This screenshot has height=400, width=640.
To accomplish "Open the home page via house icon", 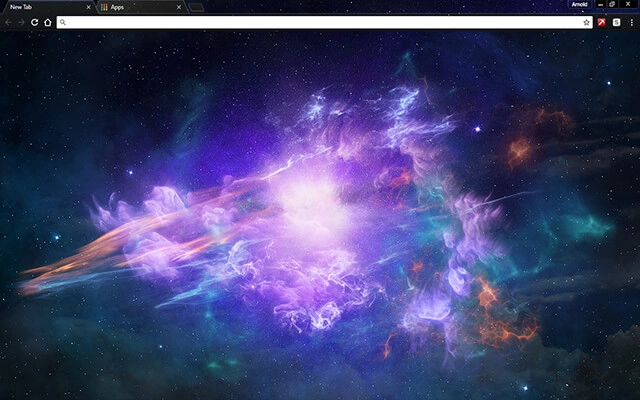I will [48, 22].
